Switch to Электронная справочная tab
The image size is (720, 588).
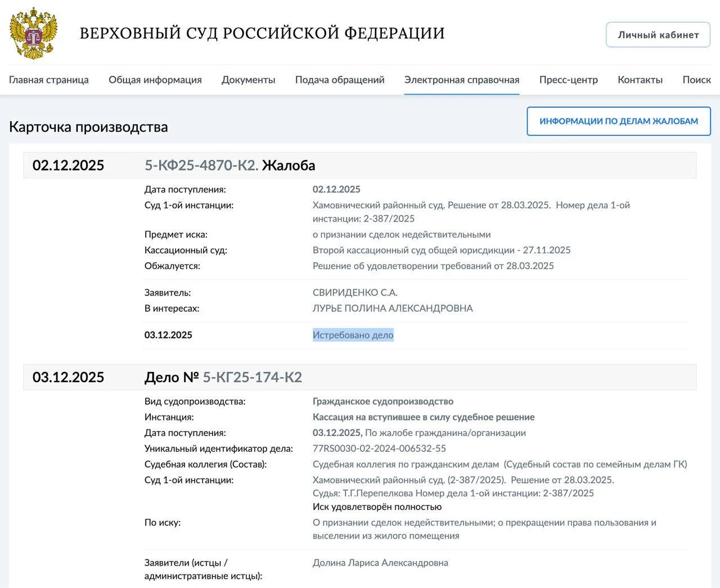tap(461, 80)
